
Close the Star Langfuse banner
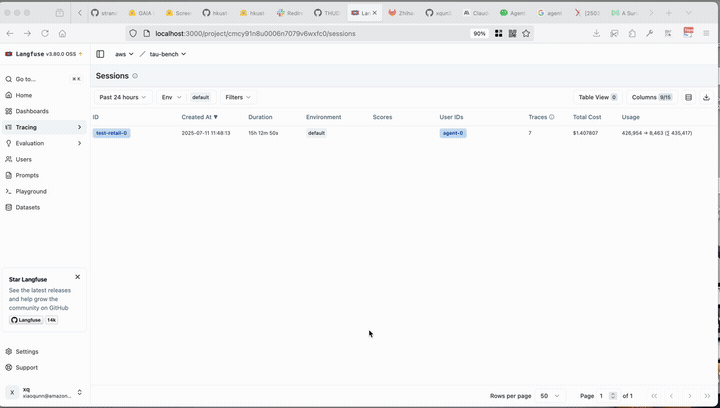pos(78,277)
